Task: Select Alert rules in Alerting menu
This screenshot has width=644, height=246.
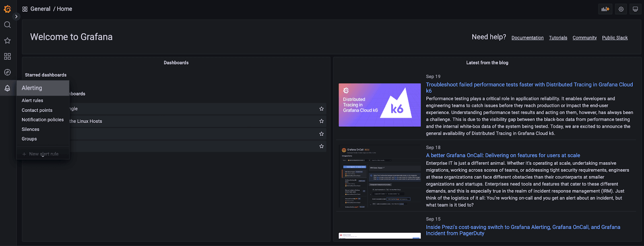Action: (32, 100)
